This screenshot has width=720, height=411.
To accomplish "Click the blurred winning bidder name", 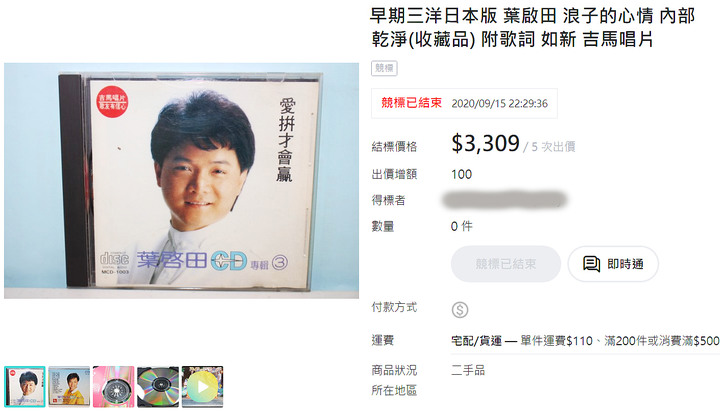I will click(505, 200).
